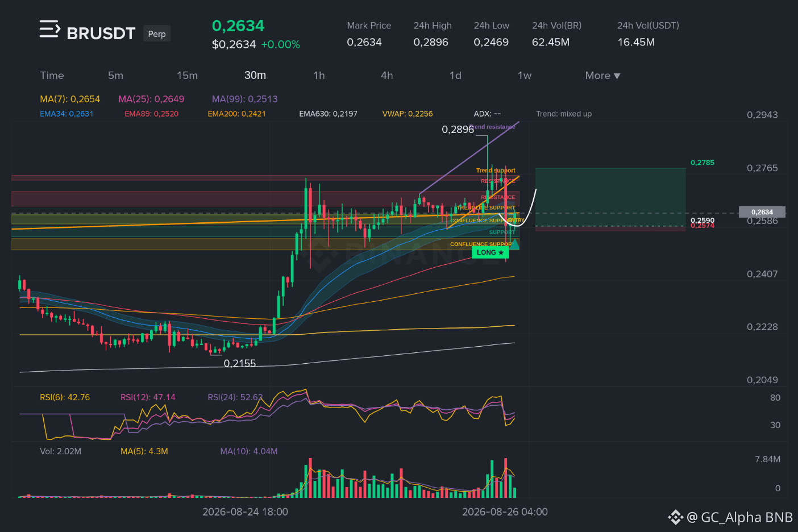Click the RSI 30 level axis label

click(775, 425)
